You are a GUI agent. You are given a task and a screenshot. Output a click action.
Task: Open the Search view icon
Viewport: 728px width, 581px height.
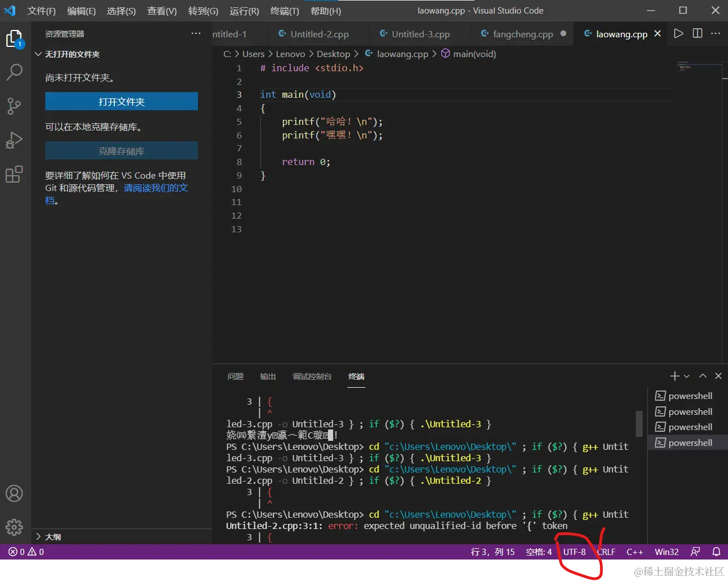coord(14,72)
